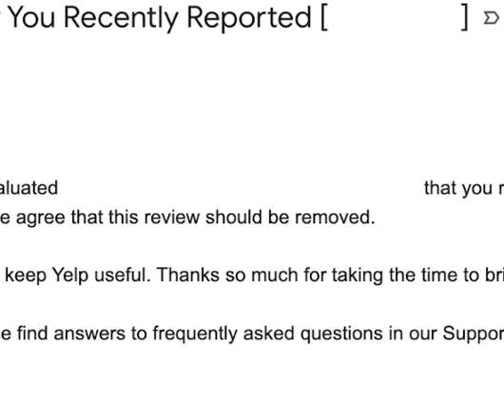Click the word 'Yelp' in the email body
This screenshot has width=504, height=420.
[x=70, y=276]
